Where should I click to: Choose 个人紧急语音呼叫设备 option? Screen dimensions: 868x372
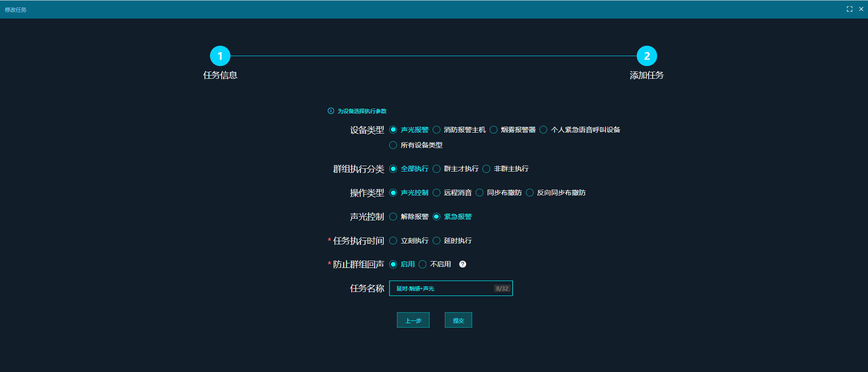(544, 130)
